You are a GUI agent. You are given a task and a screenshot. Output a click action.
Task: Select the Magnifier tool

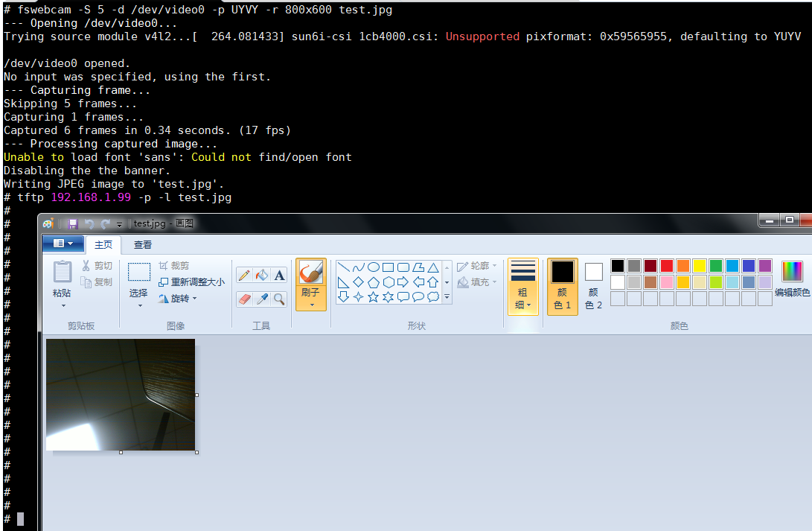coord(279,299)
